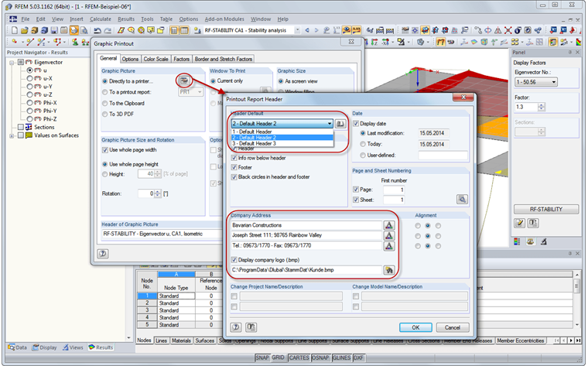Click the magnifier preview icon beside Sheet number
588x366 pixels.
point(462,199)
